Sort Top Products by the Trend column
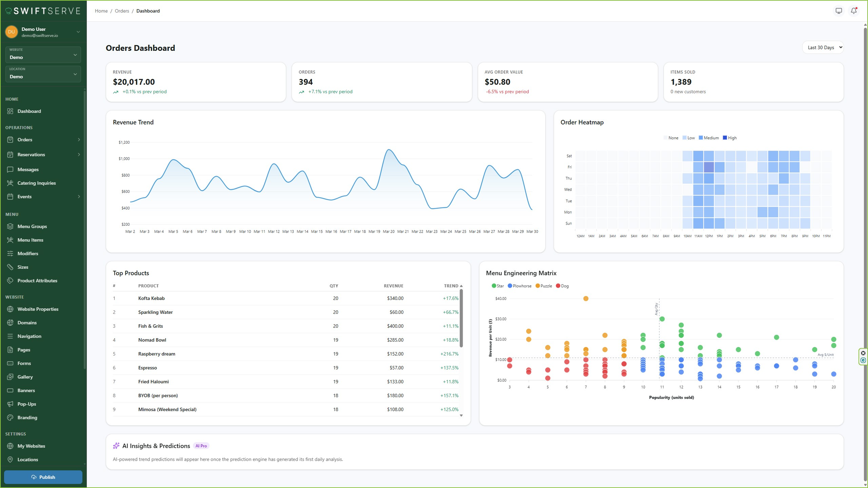 click(x=451, y=286)
